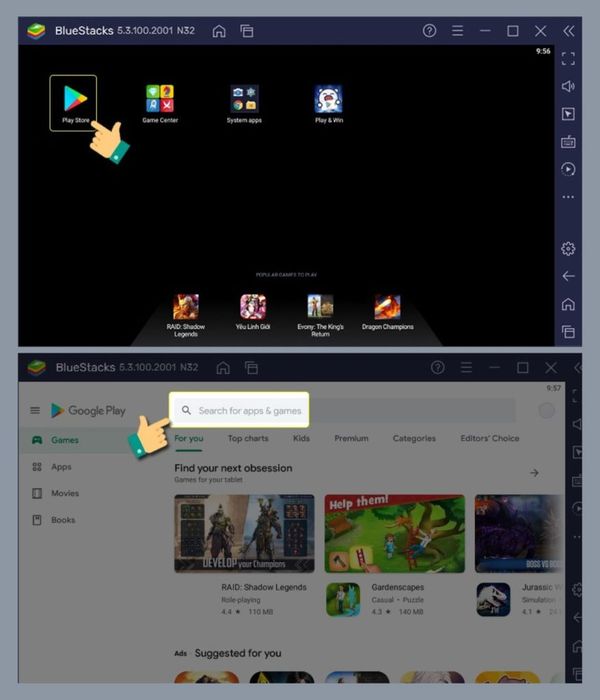Open the Play Store app icon

pos(73,99)
